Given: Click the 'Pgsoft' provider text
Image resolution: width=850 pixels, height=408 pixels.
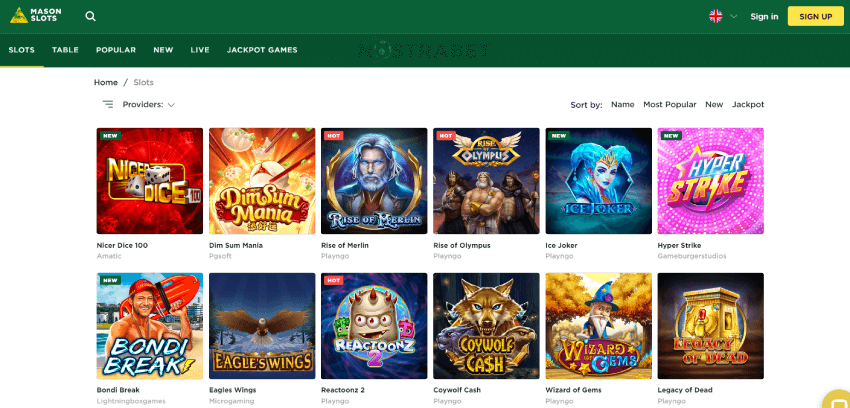Looking at the screenshot, I should point(220,256).
